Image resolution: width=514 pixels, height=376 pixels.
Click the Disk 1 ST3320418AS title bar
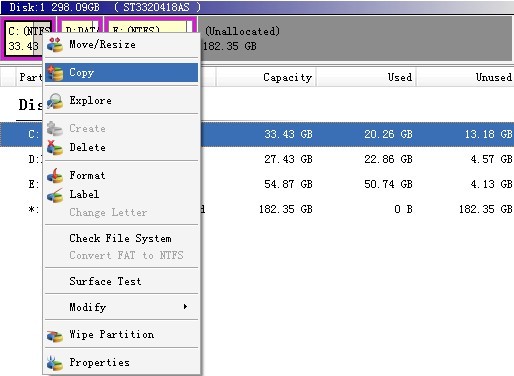click(257, 7)
